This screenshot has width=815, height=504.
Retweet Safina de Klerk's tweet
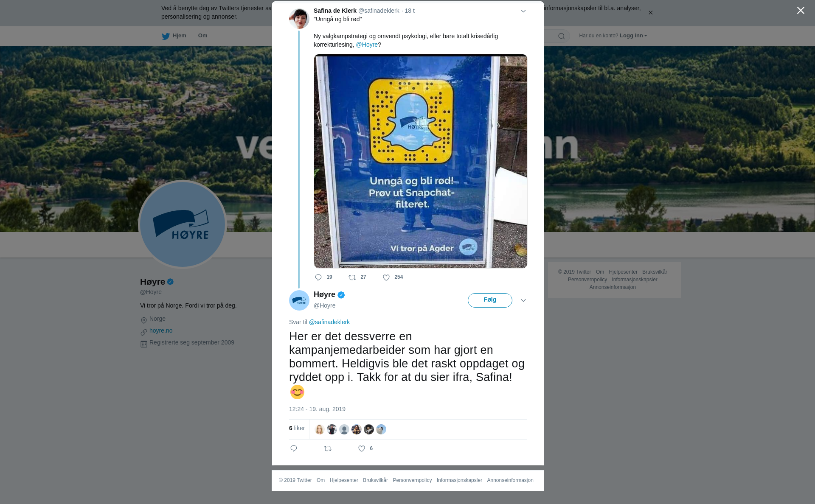click(x=352, y=277)
